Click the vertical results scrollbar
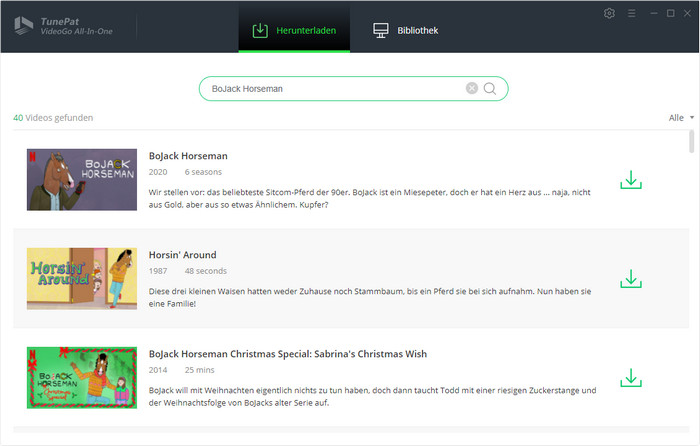 coord(692,142)
